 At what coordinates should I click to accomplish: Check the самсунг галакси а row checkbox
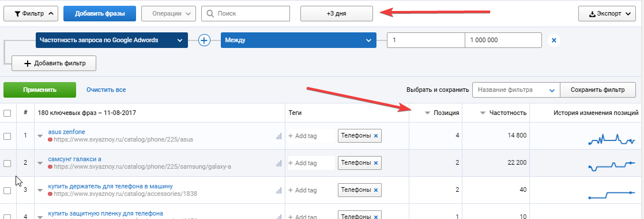point(7,163)
